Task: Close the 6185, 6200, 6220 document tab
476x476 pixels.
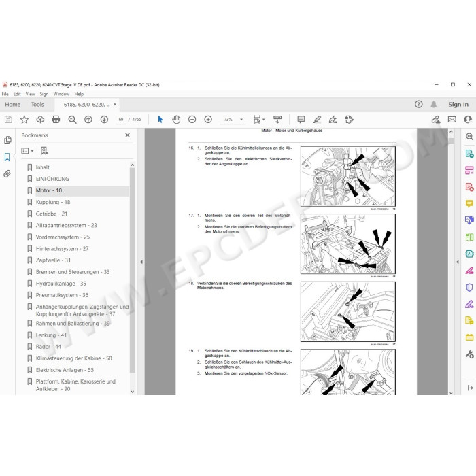Action: point(115,105)
